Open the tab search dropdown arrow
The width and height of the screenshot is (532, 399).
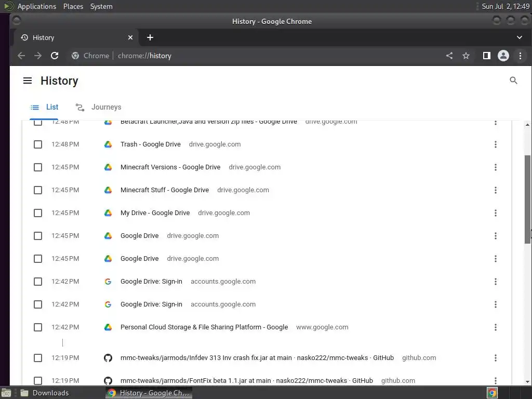pyautogui.click(x=519, y=37)
